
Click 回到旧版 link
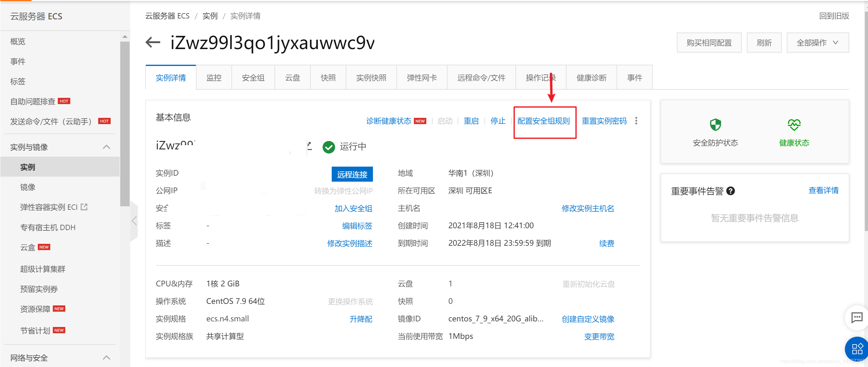[834, 16]
